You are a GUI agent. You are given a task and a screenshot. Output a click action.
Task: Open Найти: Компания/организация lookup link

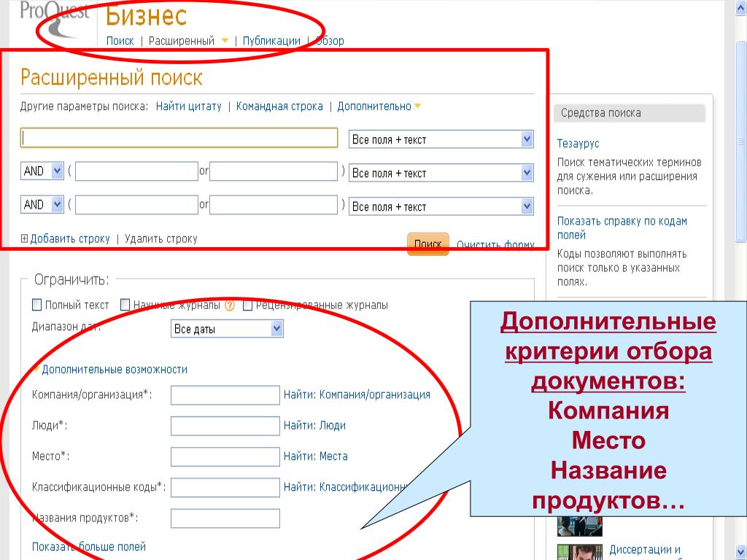[x=357, y=394]
